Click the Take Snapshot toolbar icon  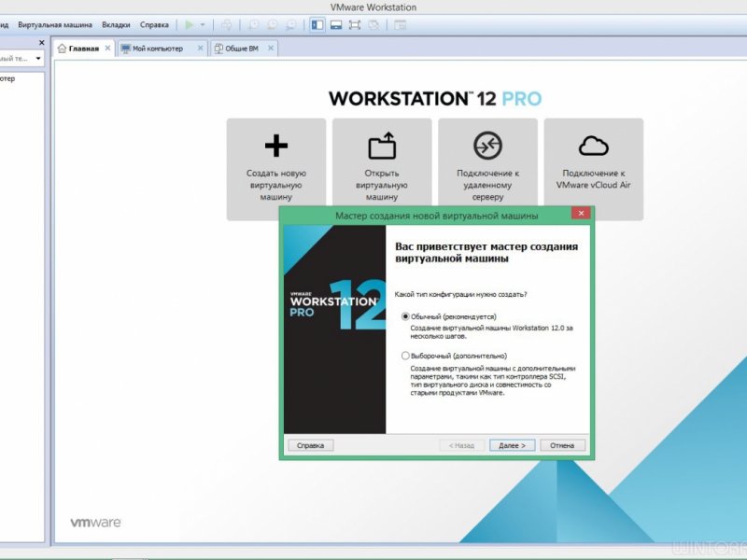click(x=253, y=25)
